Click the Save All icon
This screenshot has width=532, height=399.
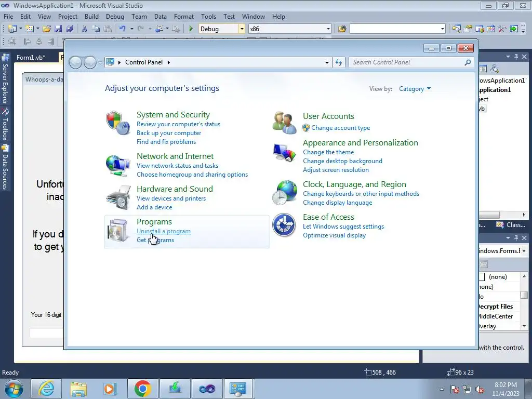tap(70, 29)
